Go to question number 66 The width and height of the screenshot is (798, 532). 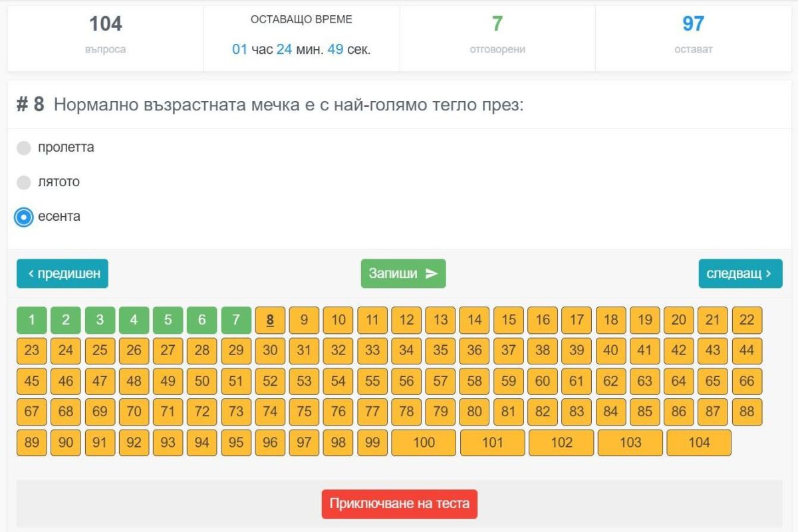(747, 381)
